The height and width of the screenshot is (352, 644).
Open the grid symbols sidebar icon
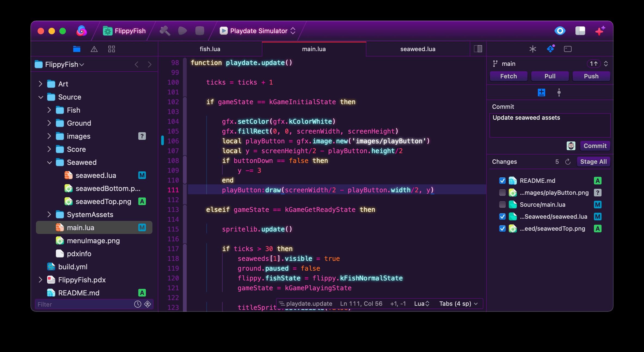click(111, 49)
